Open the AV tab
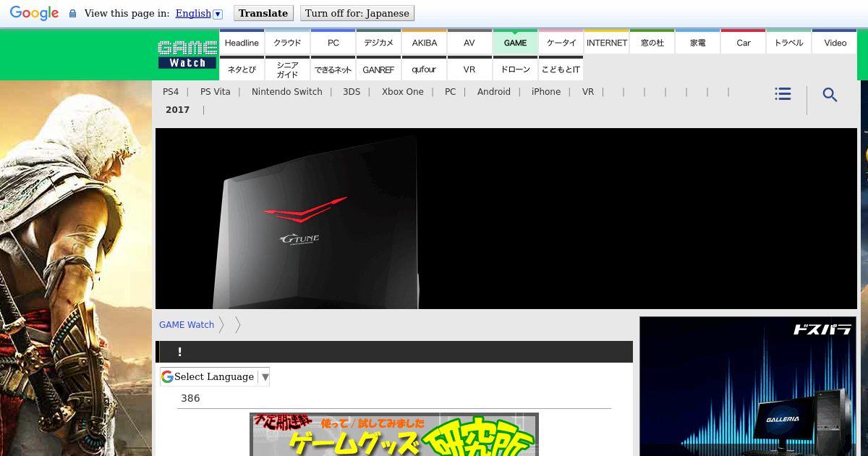Screen dimensions: 868x456 (469, 42)
